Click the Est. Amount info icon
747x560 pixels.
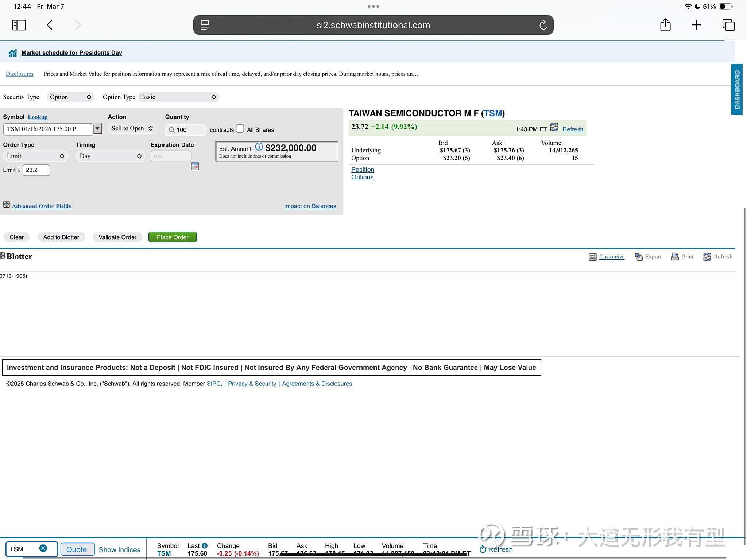coord(259,147)
